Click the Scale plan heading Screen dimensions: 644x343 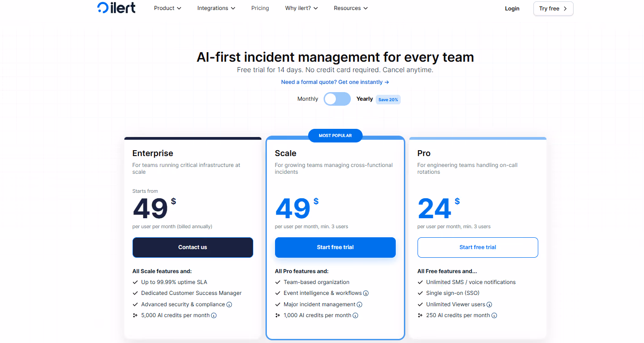[285, 153]
